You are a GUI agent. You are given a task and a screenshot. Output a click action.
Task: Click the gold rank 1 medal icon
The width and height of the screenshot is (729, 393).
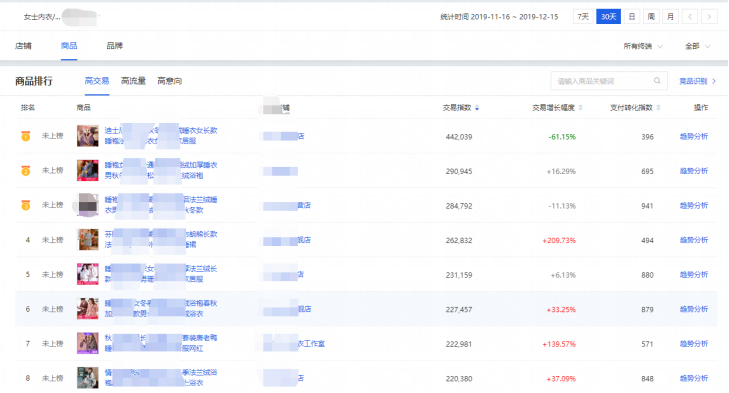(26, 136)
